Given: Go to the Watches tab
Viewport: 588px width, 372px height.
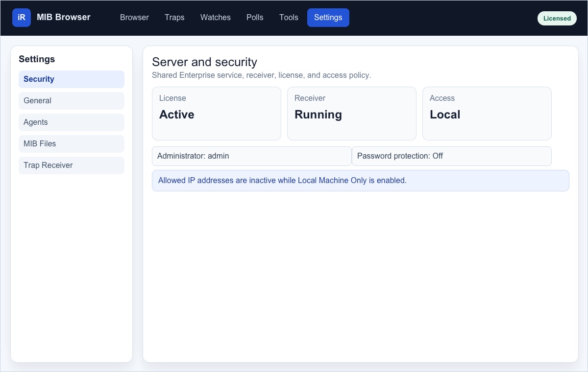Looking at the screenshot, I should [x=216, y=18].
